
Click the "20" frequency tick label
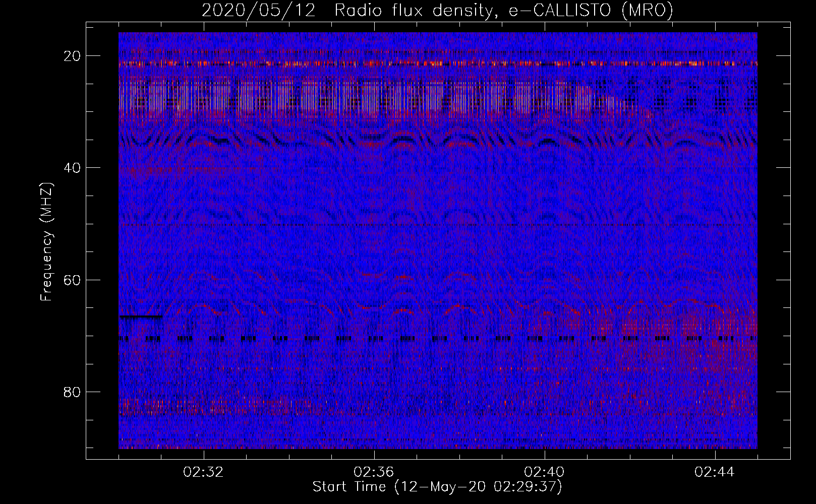[x=73, y=56]
